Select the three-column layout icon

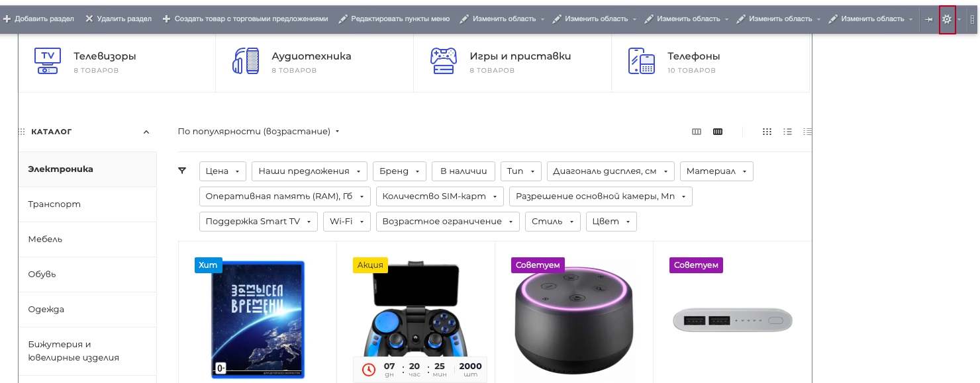click(x=697, y=132)
